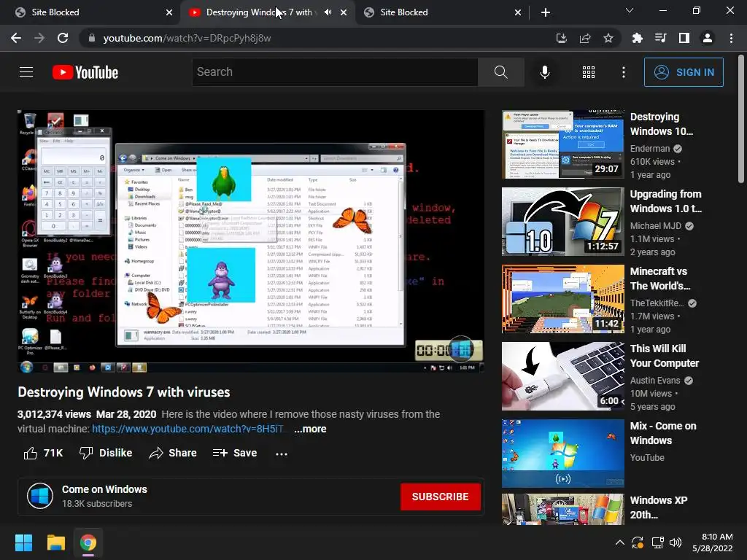Open Windows XP 20th video thumbnail
This screenshot has height=560, width=747.
[x=562, y=509]
